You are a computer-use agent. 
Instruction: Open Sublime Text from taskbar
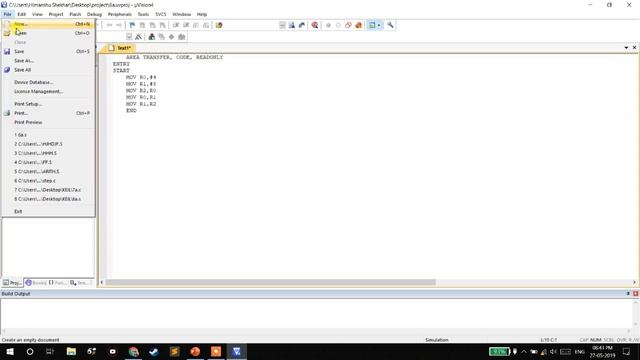175,351
